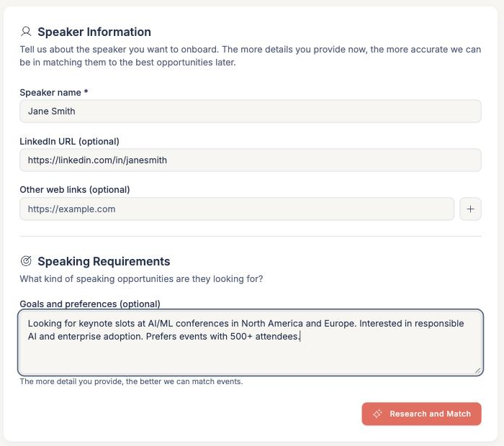Click the Other web links input field
The height and width of the screenshot is (446, 504).
coord(237,209)
